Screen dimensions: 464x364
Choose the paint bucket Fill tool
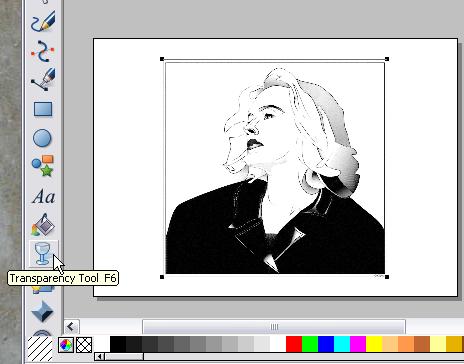(43, 225)
